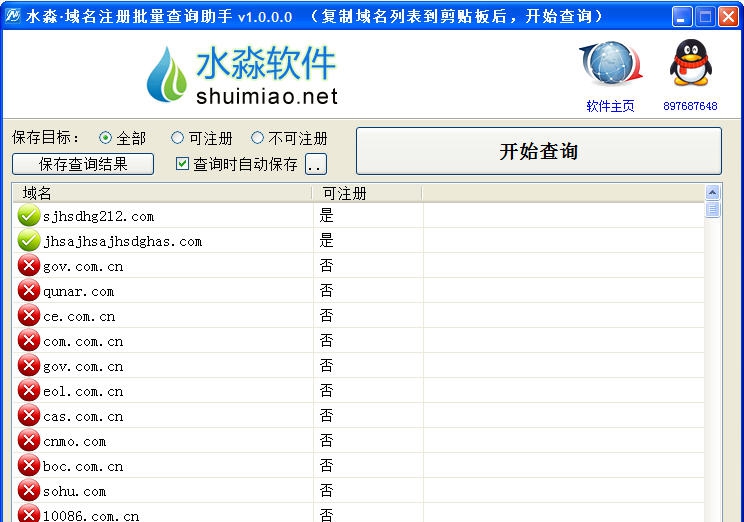
Task: Click red cross icon beside eol.com.cn
Action: pyautogui.click(x=28, y=391)
